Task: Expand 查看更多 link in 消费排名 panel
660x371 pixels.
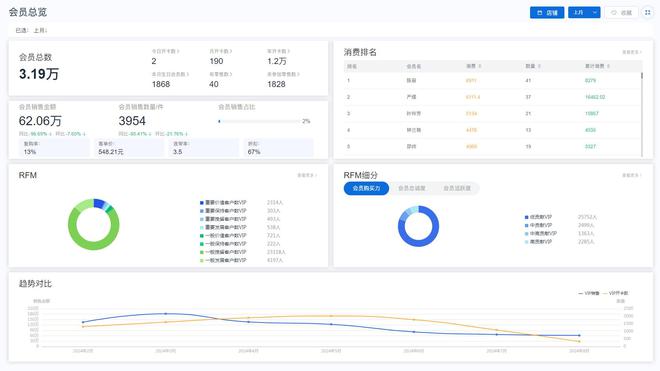Action: 632,52
